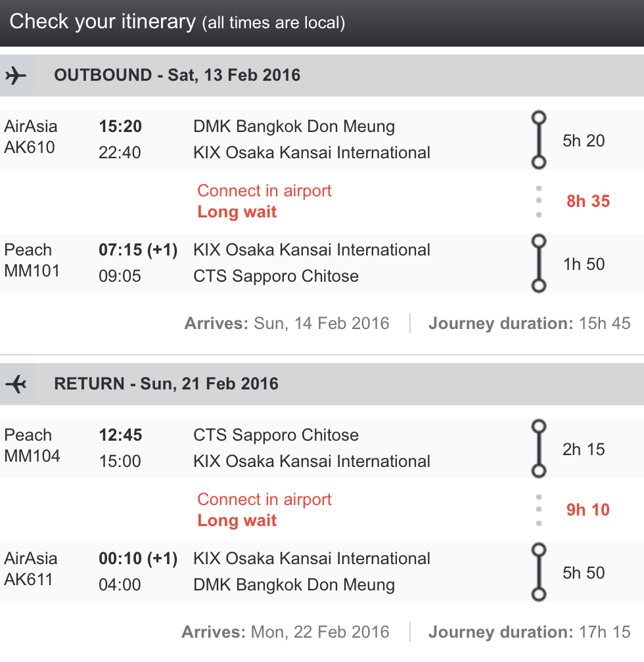Click the Check your itinerary title bar

pos(322,23)
